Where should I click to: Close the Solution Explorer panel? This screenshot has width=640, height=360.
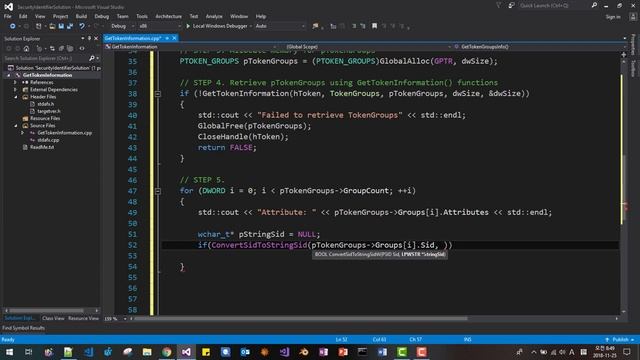click(x=96, y=38)
